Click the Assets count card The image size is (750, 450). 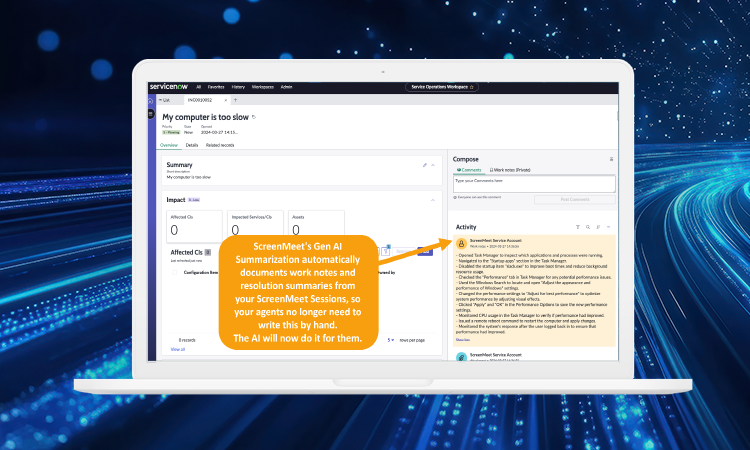point(316,223)
